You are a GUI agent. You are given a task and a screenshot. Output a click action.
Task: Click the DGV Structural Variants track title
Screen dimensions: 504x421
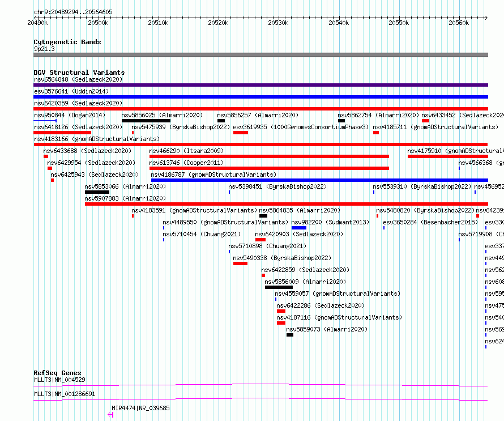(79, 73)
